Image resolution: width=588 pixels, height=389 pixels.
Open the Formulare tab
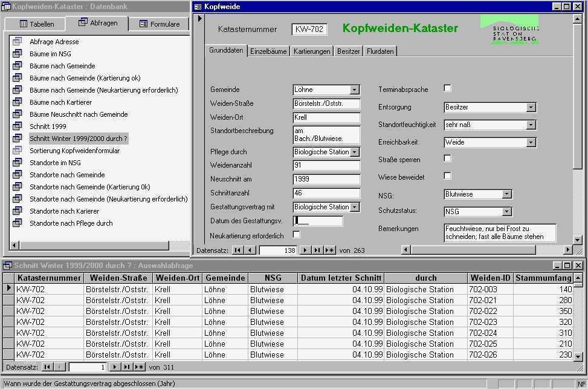click(159, 24)
